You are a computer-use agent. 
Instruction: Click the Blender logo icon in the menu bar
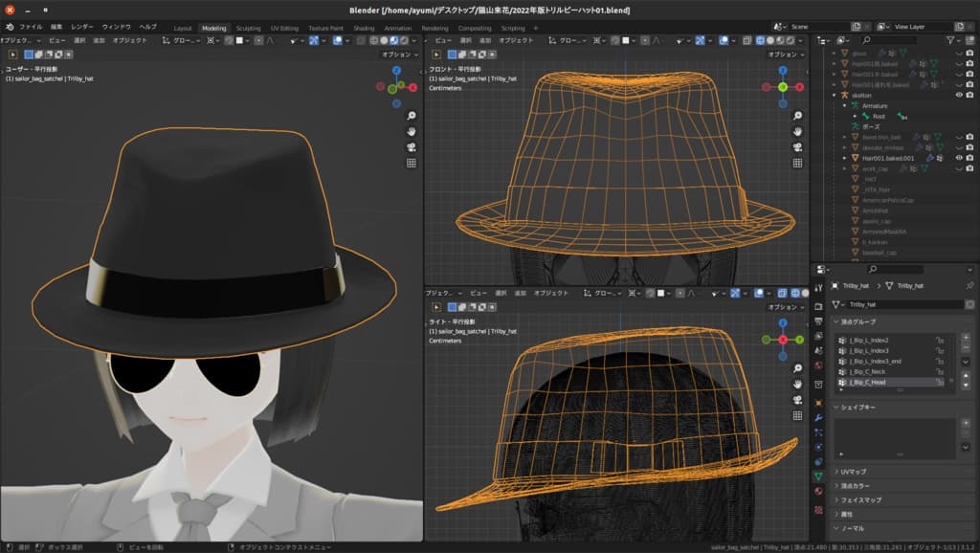pyautogui.click(x=10, y=27)
